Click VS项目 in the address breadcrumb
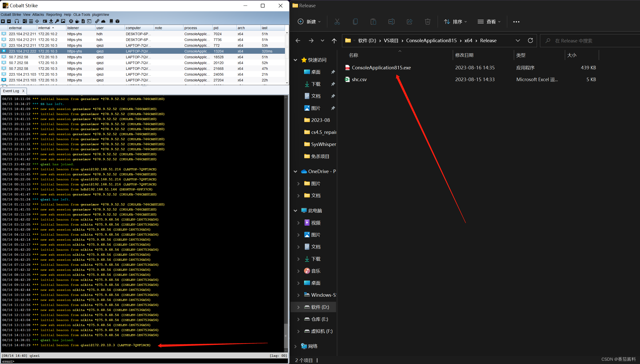 [391, 41]
